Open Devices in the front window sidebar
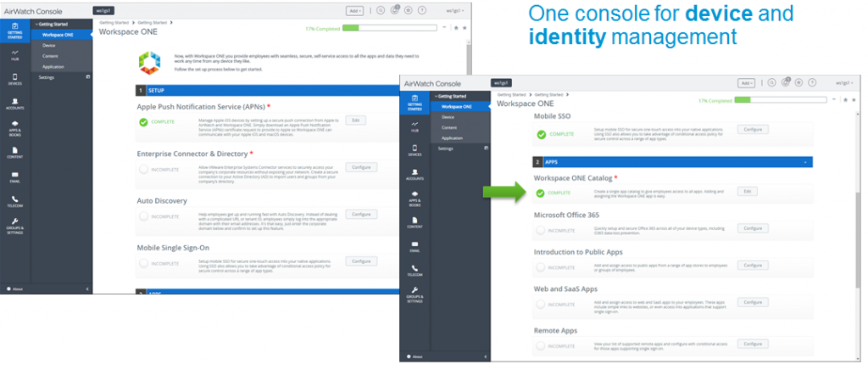 point(415,151)
